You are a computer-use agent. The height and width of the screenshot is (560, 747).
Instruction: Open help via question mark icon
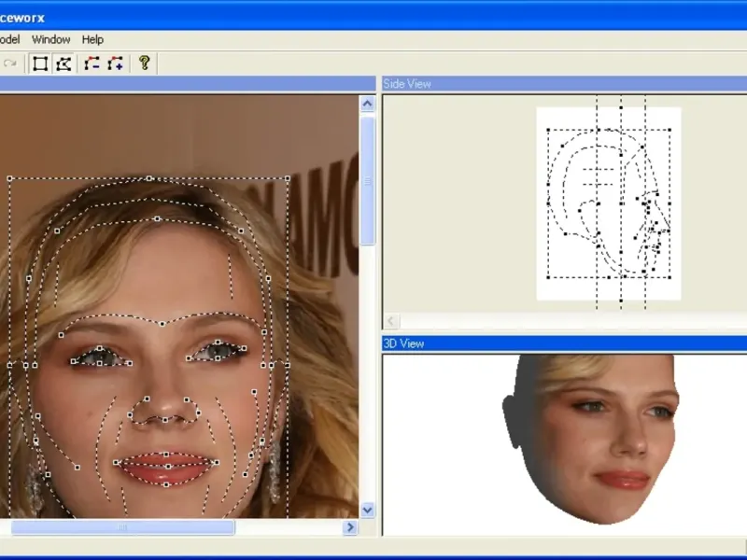(x=145, y=63)
